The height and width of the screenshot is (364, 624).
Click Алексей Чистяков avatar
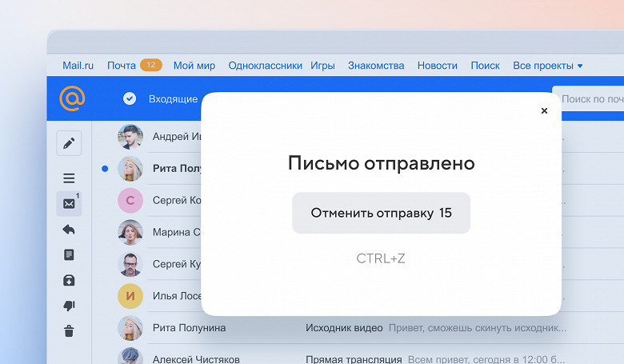pos(130,355)
